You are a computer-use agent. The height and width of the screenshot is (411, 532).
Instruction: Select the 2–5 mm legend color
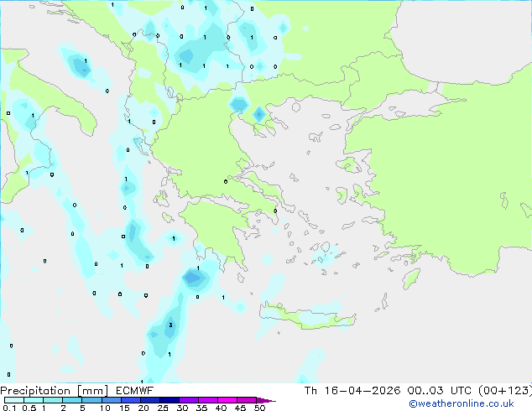click(x=72, y=400)
